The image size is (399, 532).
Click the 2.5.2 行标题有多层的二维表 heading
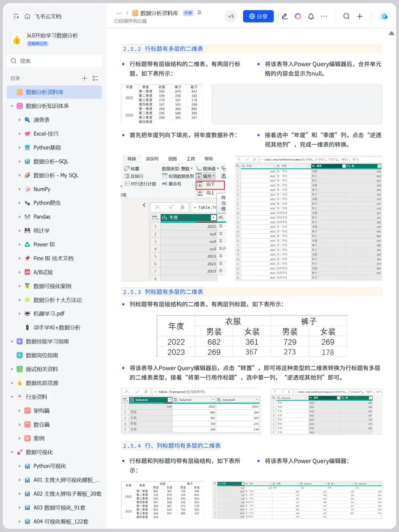(x=163, y=49)
